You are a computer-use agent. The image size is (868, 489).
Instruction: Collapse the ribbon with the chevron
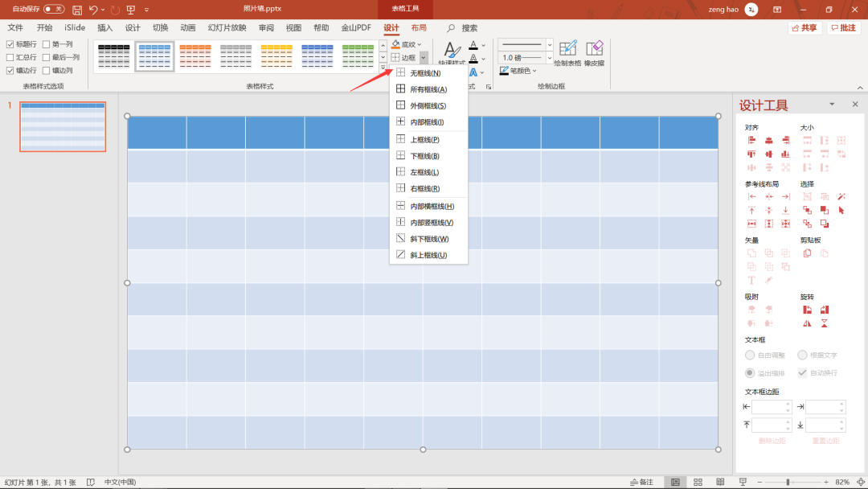[x=860, y=88]
